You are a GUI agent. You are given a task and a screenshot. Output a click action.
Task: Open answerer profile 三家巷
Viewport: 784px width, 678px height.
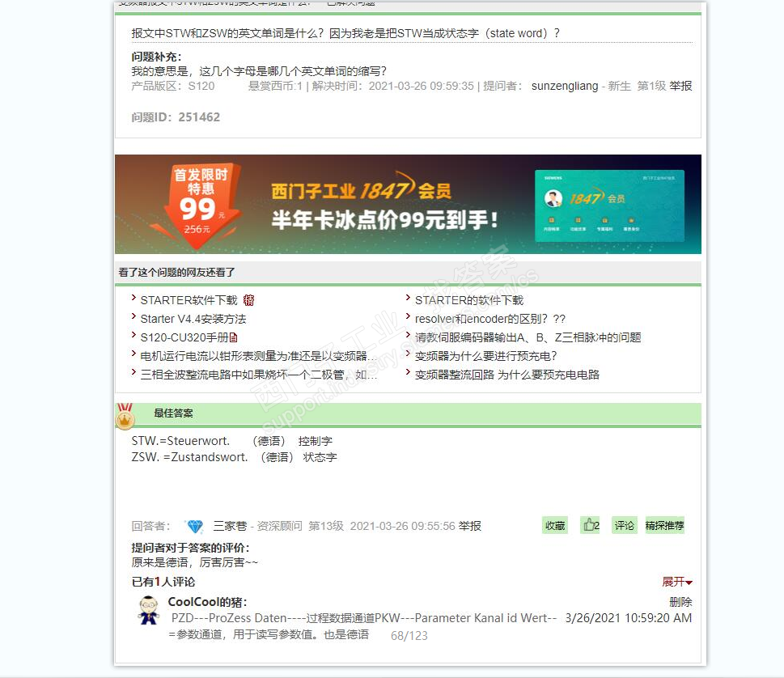point(230,526)
